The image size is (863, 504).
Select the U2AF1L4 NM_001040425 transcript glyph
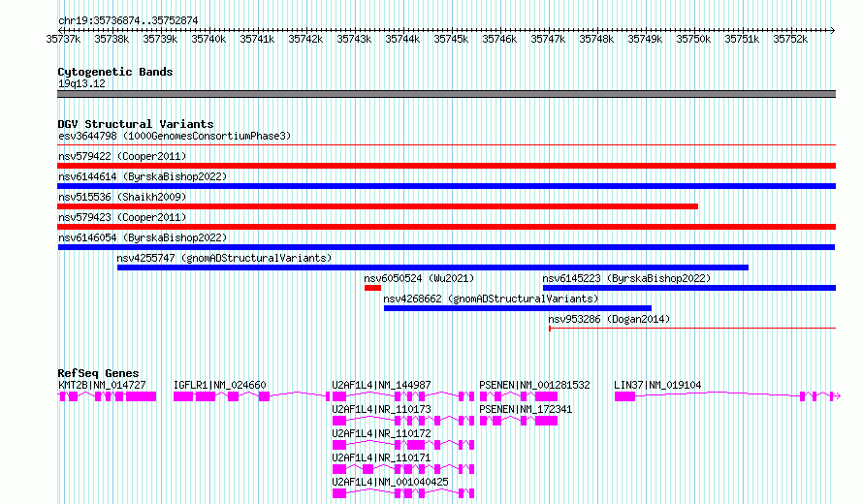[403, 493]
